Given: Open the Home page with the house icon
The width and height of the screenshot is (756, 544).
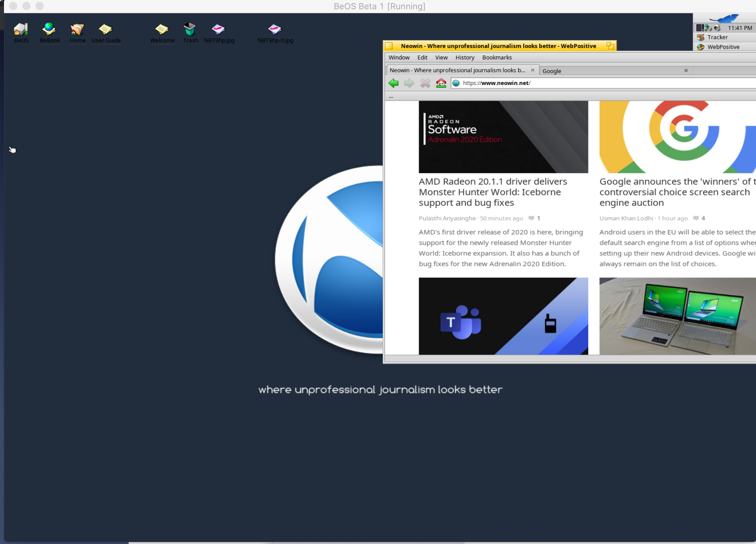Looking at the screenshot, I should pos(441,83).
